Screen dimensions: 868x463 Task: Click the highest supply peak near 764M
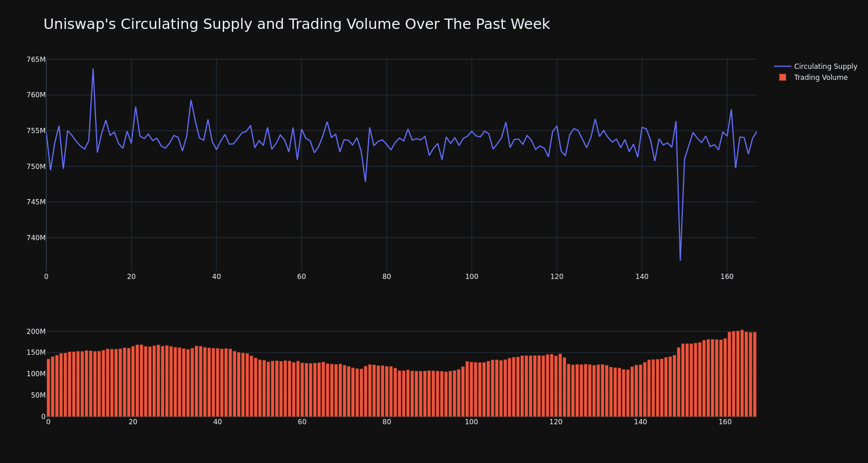pos(93,69)
